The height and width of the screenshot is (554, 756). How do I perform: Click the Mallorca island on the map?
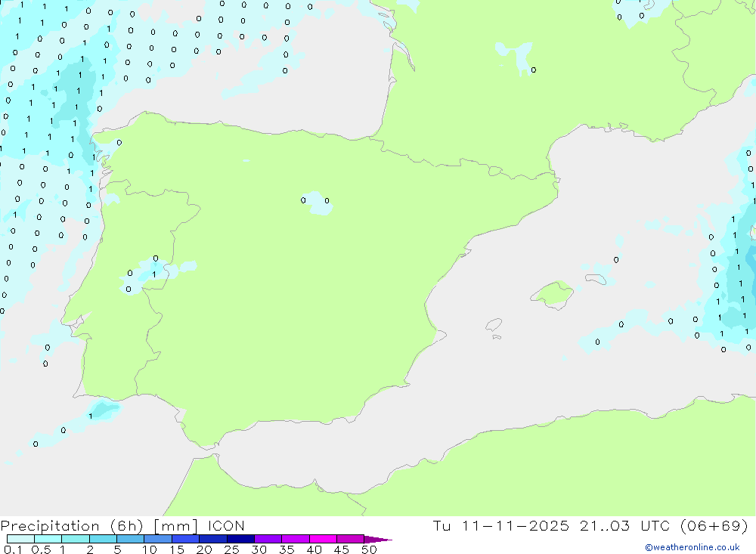pos(553,294)
